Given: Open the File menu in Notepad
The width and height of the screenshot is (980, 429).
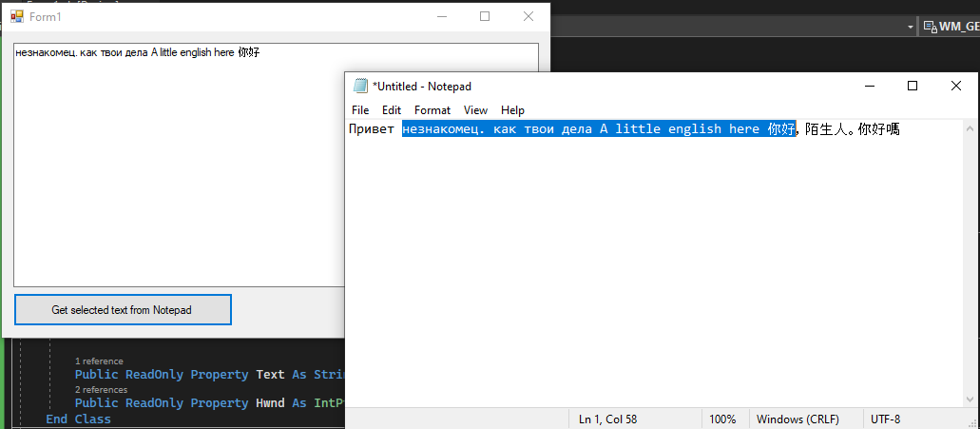Looking at the screenshot, I should (x=360, y=110).
